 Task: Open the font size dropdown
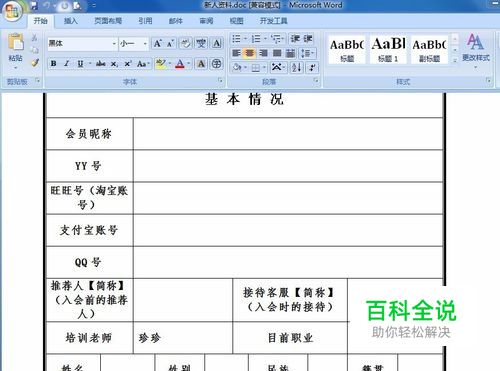[x=145, y=44]
